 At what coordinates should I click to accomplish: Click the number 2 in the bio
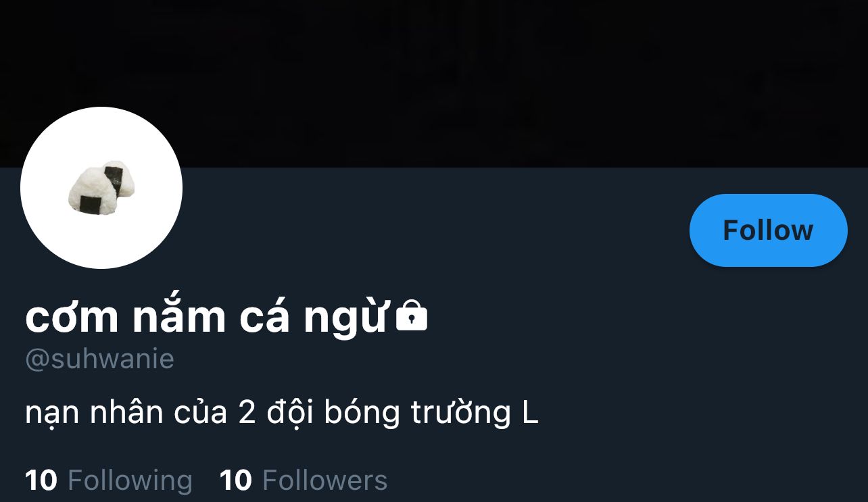247,413
